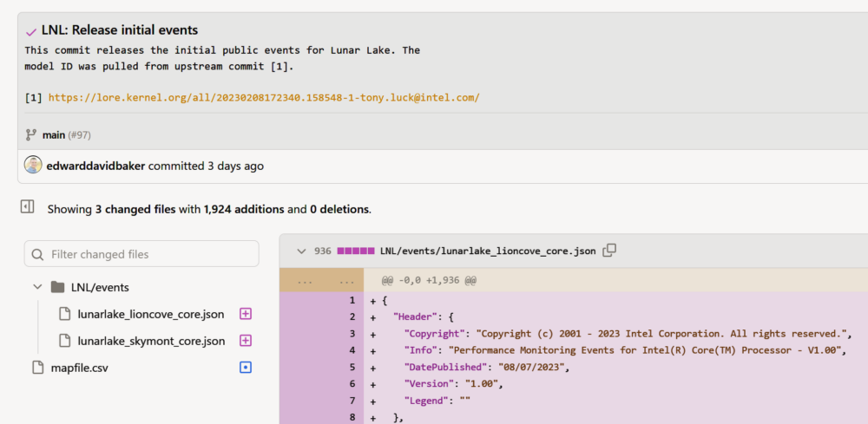Visit edwarddavidbaker's profile link
868x424 pixels.
(95, 166)
